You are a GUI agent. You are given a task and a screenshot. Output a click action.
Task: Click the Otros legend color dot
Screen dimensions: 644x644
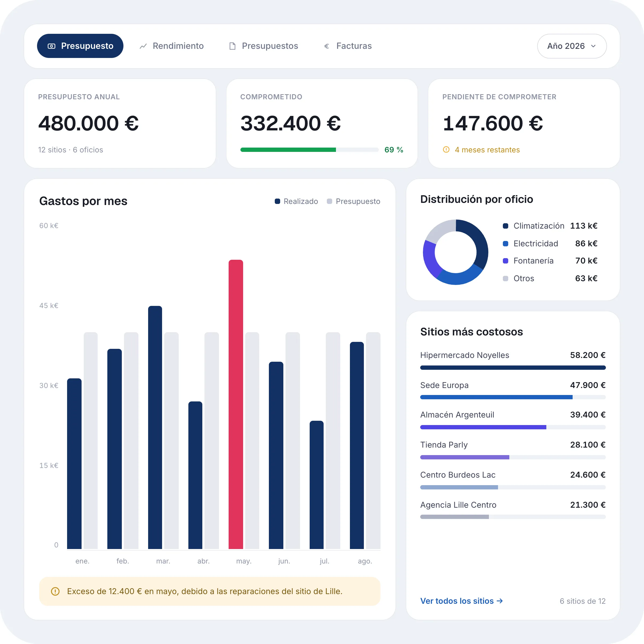[505, 278]
